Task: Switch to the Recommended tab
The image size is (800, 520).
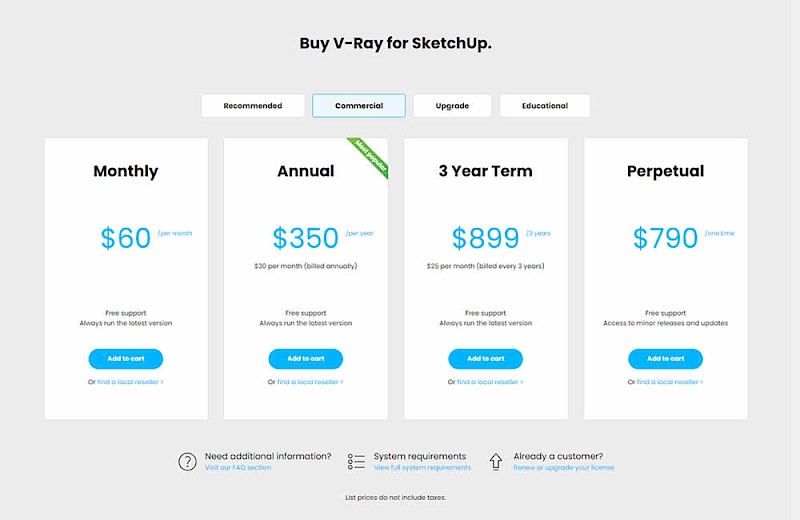Action: tap(252, 106)
